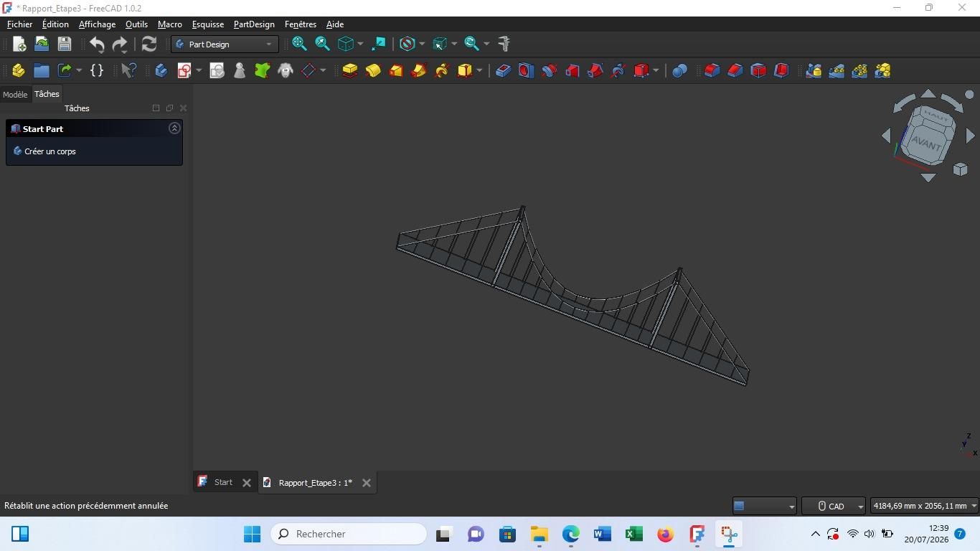Fit all content in the view

[x=299, y=44]
